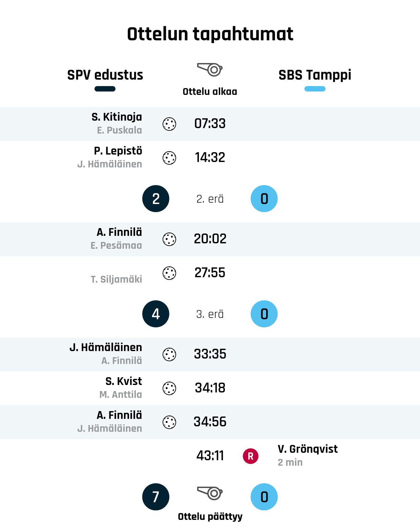The height and width of the screenshot is (528, 420).
Task: Click the goal ball icon at 33:35
Action: pyautogui.click(x=169, y=354)
